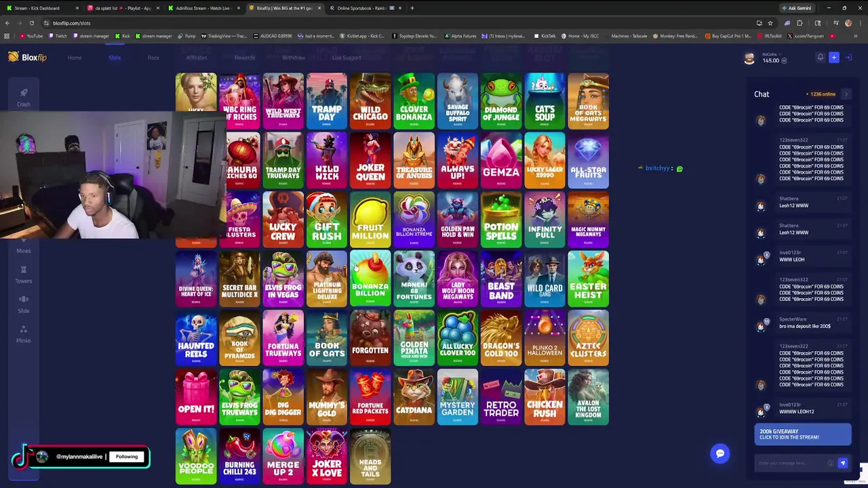
Task: Open the Clover Bonanza slot
Action: (x=414, y=100)
